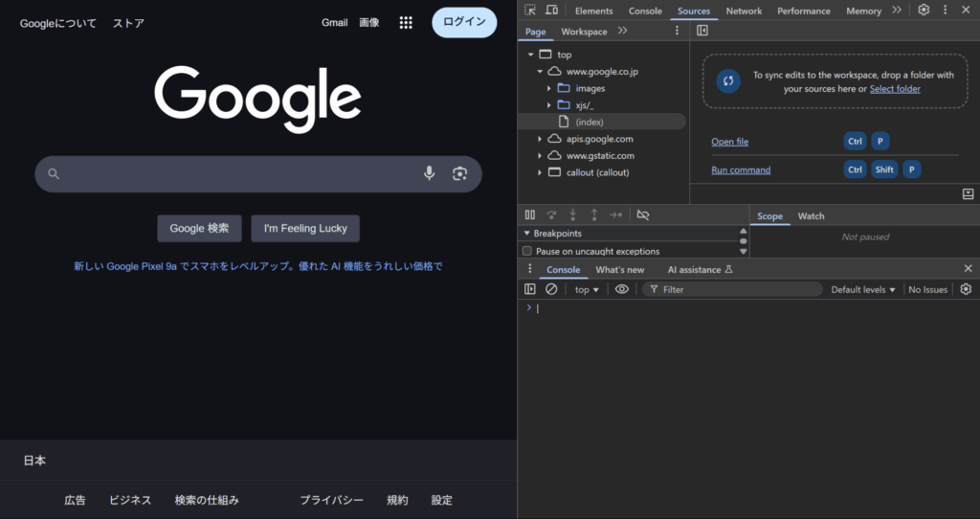This screenshot has width=980, height=519.
Task: Start voice search with microphone icon
Action: [x=429, y=173]
